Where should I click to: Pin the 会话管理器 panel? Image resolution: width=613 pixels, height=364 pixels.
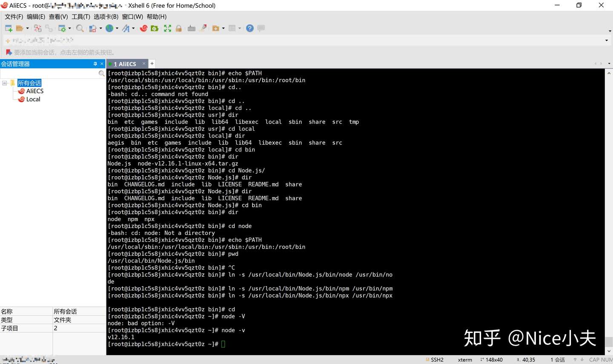[x=95, y=64]
